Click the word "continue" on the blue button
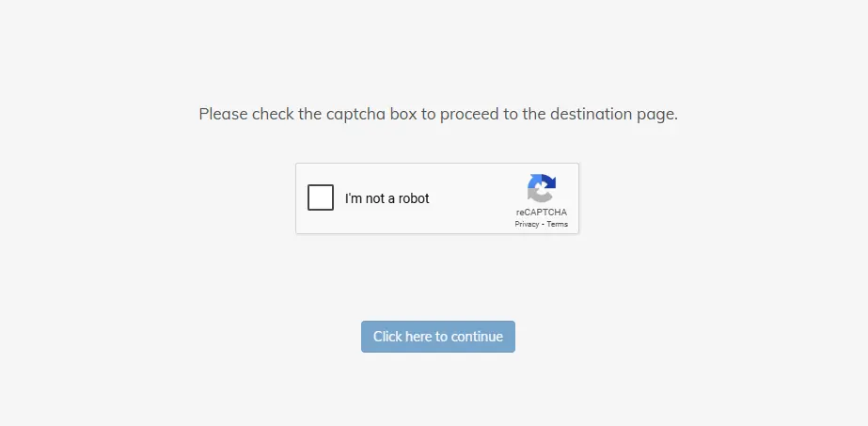868x426 pixels. pyautogui.click(x=477, y=337)
